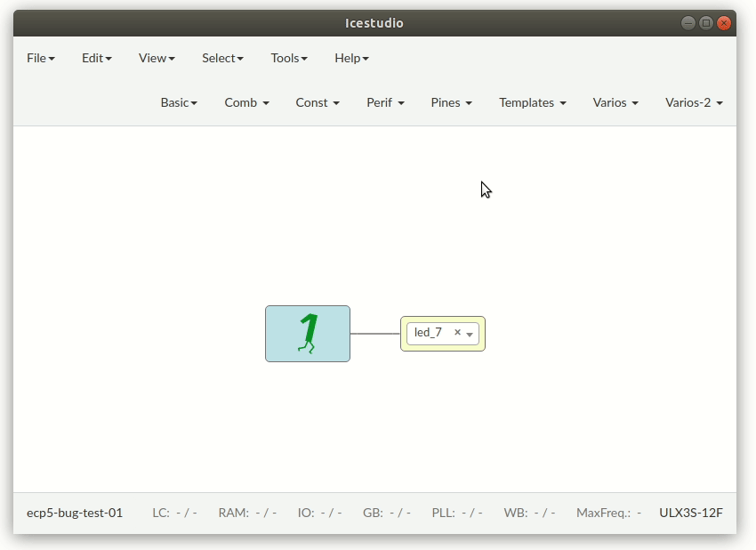This screenshot has width=756, height=550.
Task: Open the Basic blocks dropdown
Action: pyautogui.click(x=179, y=102)
